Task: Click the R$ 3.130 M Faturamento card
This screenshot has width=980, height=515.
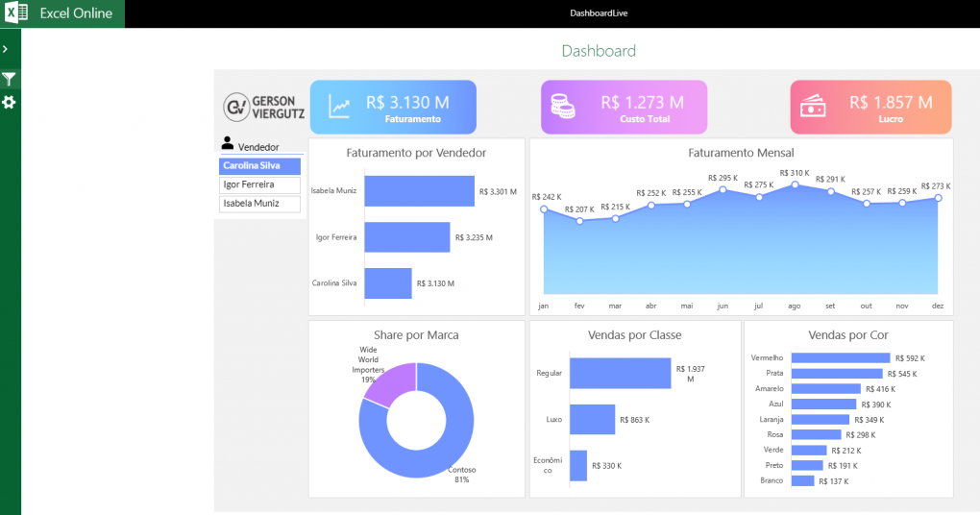Action: (393, 107)
